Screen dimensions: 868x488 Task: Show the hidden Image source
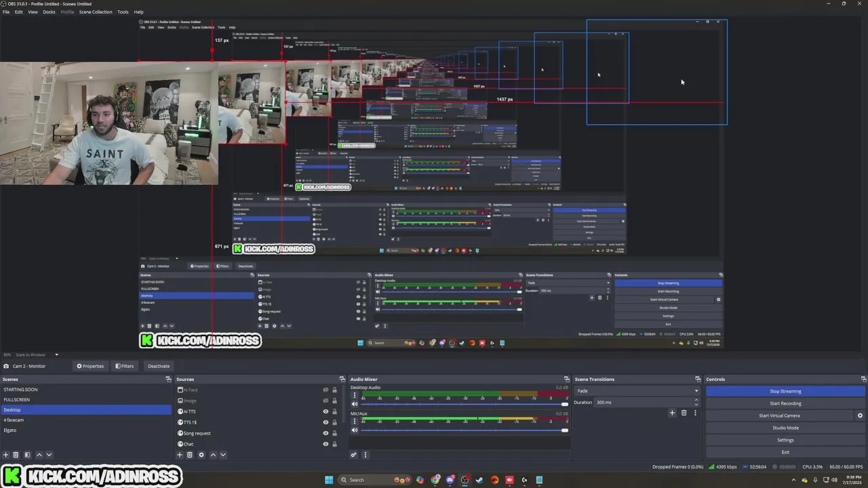(x=325, y=401)
